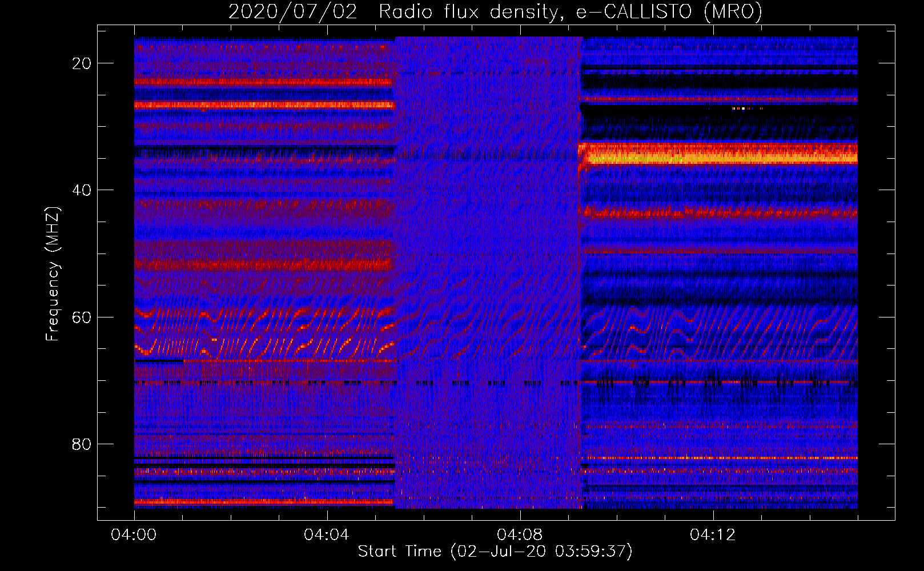Screen dimensions: 924x571
Task: Click the 40 frequency tick label
Action: click(82, 190)
